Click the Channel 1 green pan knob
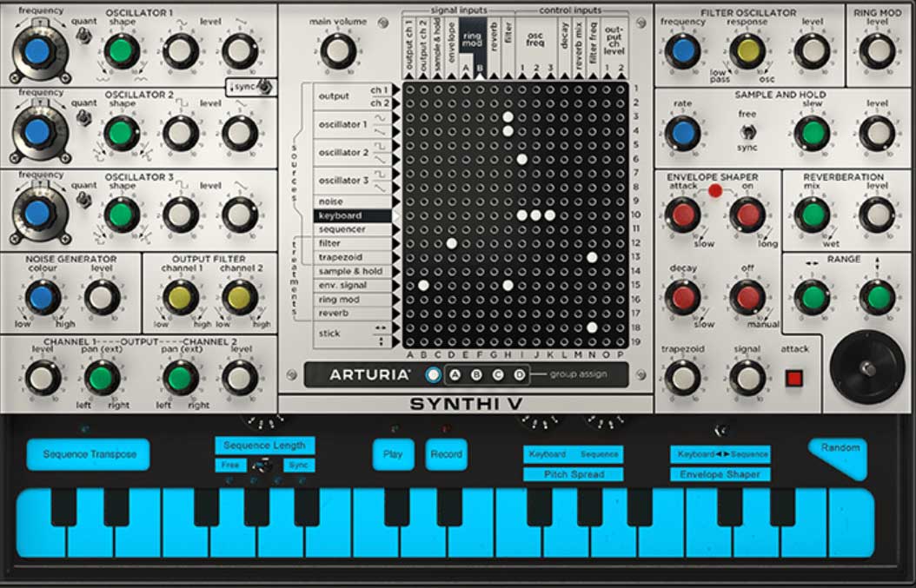This screenshot has width=916, height=588. pyautogui.click(x=102, y=378)
